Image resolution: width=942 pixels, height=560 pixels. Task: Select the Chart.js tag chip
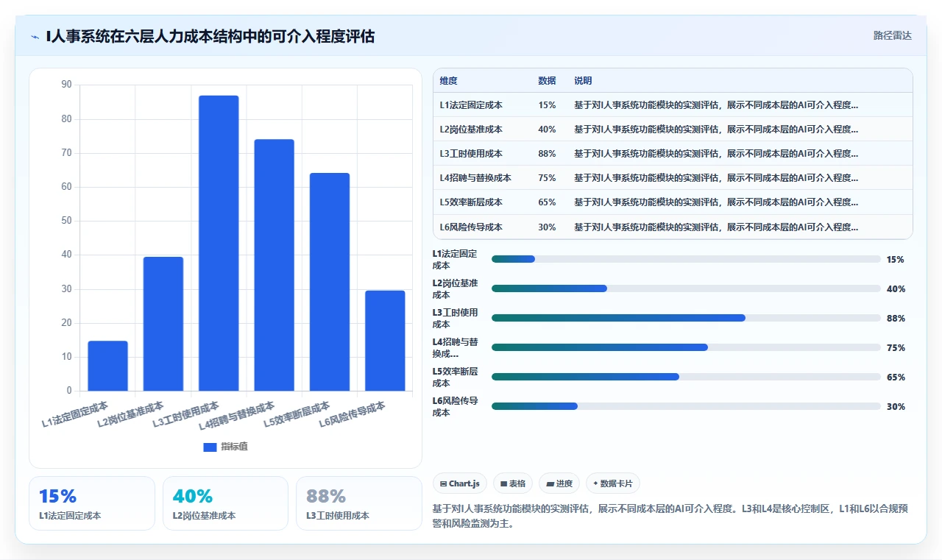click(460, 483)
